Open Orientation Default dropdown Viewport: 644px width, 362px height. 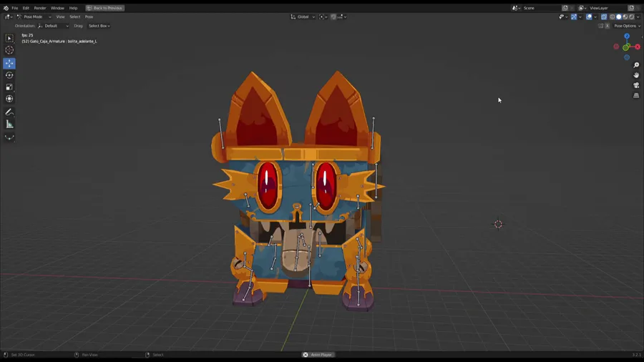tap(54, 26)
